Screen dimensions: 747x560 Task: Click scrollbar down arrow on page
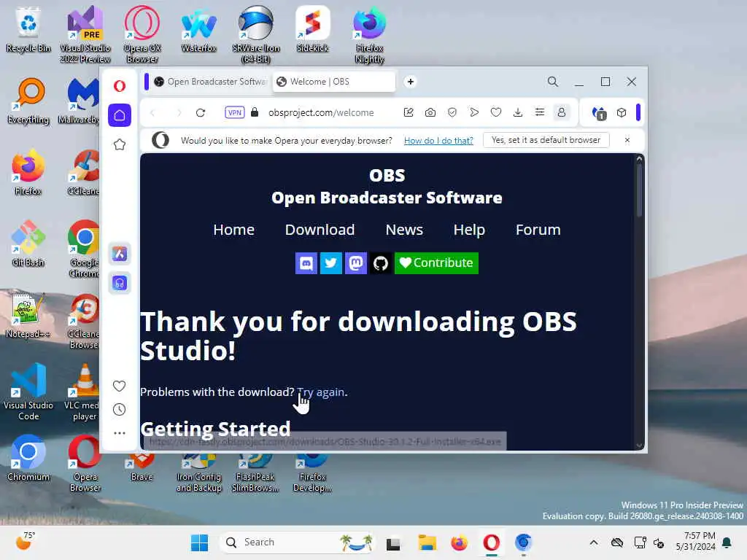(x=639, y=446)
